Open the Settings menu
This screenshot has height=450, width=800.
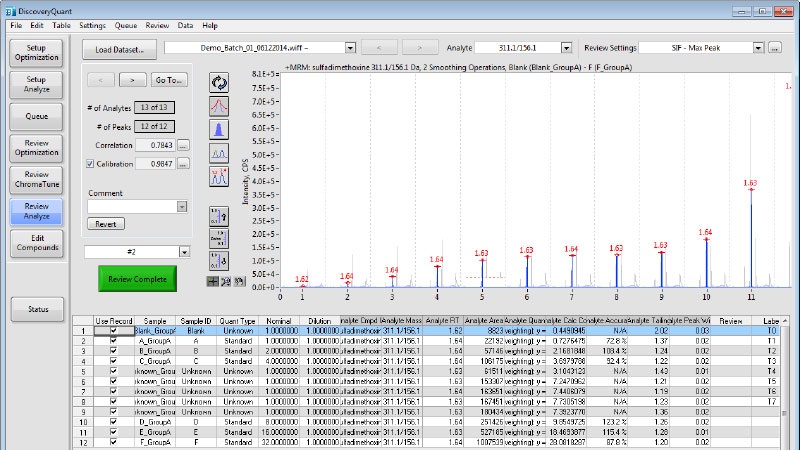(x=92, y=24)
